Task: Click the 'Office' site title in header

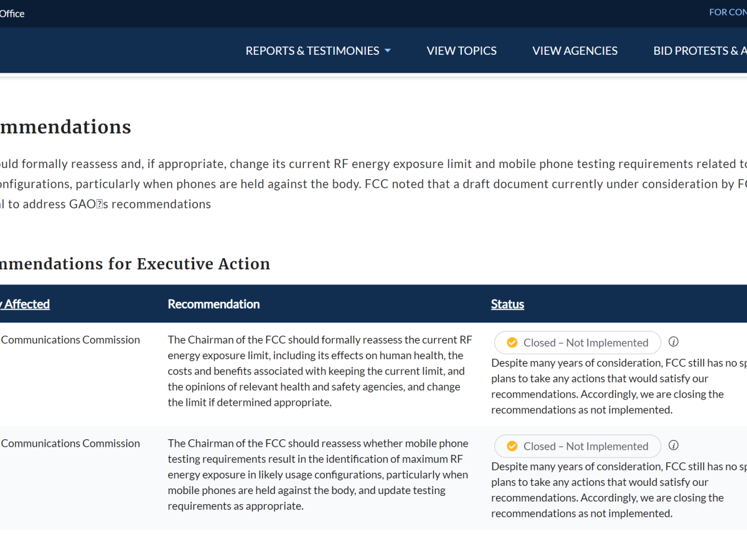Action: coord(12,14)
